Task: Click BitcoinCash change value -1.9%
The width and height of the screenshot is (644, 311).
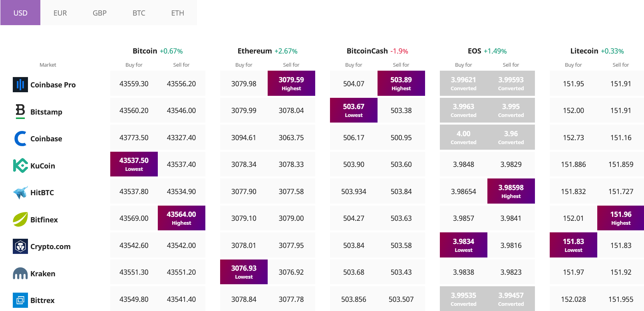Action: [399, 51]
